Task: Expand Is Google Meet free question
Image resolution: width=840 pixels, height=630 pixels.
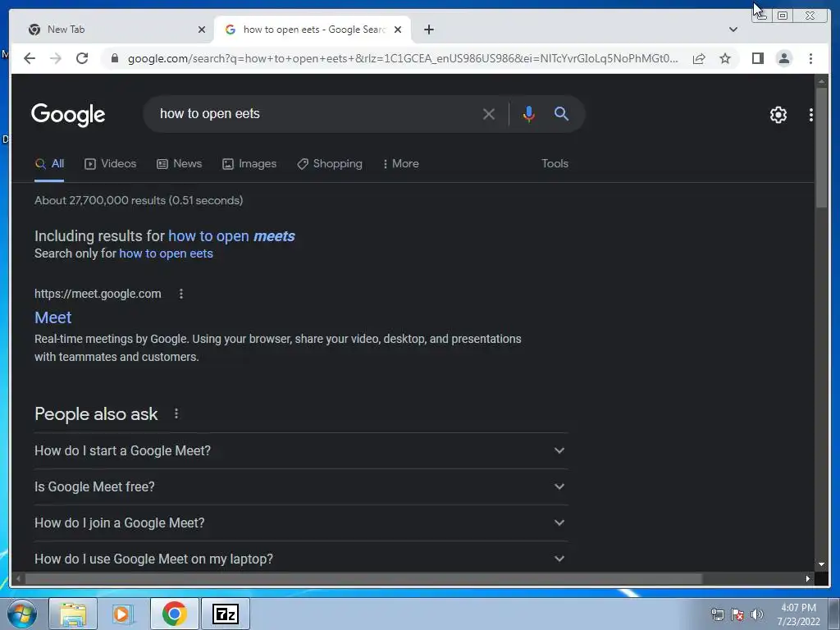Action: coord(300,486)
